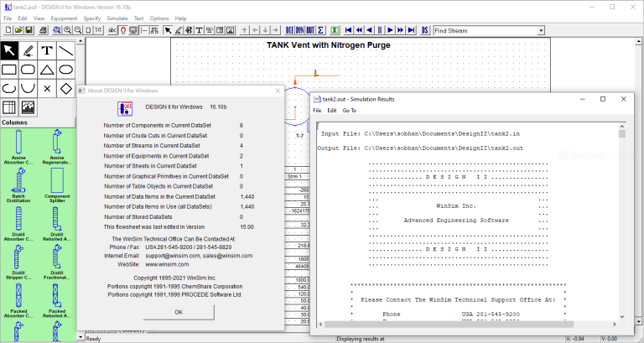
Task: Select the text T tool in top toolbar
Action: coord(199,30)
